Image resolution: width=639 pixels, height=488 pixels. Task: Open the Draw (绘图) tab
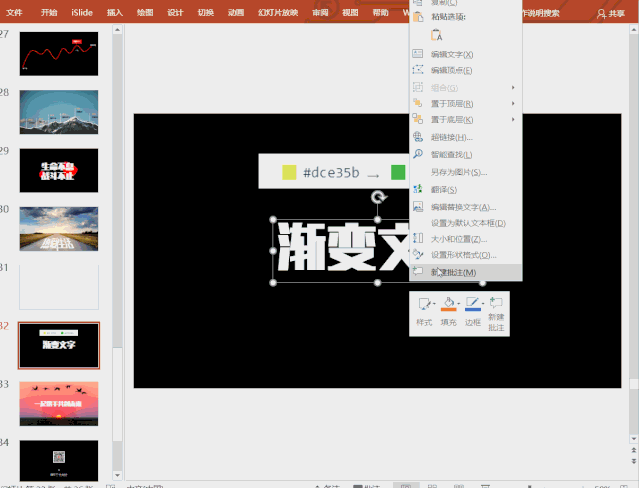(x=145, y=13)
